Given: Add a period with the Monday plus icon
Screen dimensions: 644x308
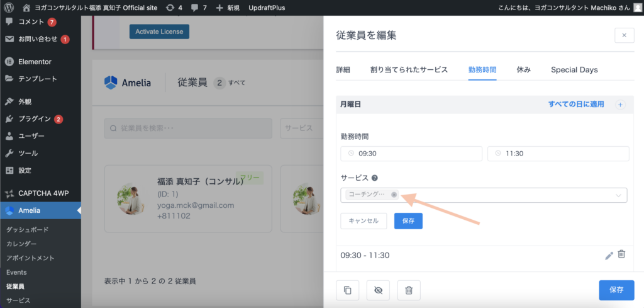Looking at the screenshot, I should click(x=620, y=105).
